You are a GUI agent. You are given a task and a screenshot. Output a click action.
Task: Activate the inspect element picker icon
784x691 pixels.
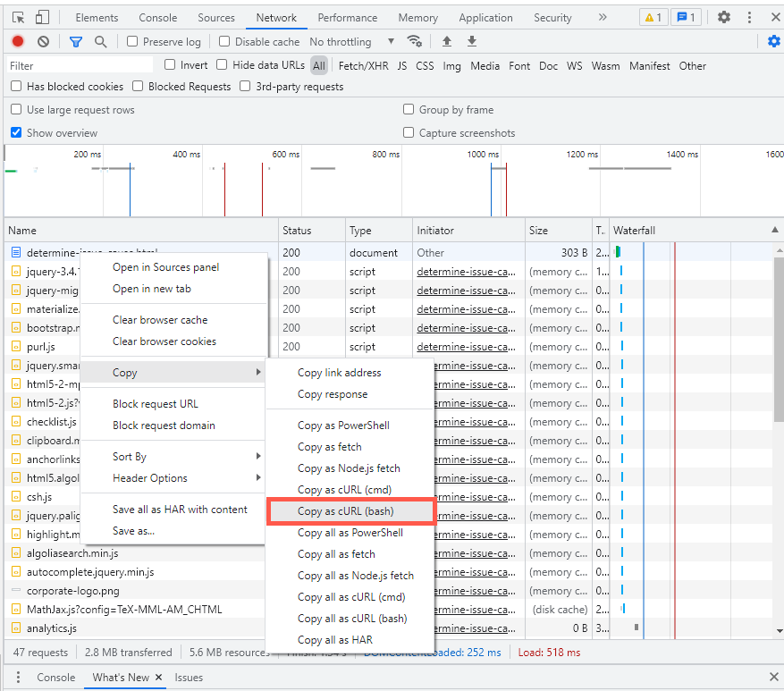tap(19, 18)
